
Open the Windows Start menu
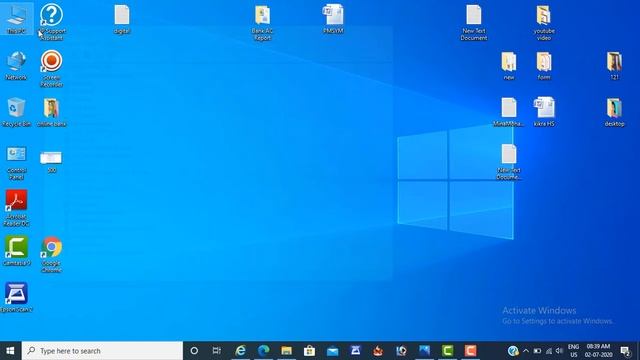pyautogui.click(x=11, y=351)
